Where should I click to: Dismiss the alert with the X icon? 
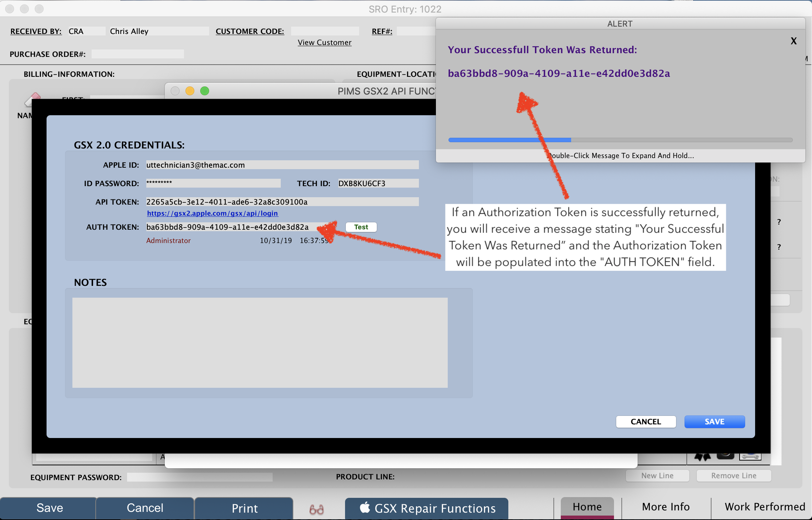pyautogui.click(x=793, y=41)
